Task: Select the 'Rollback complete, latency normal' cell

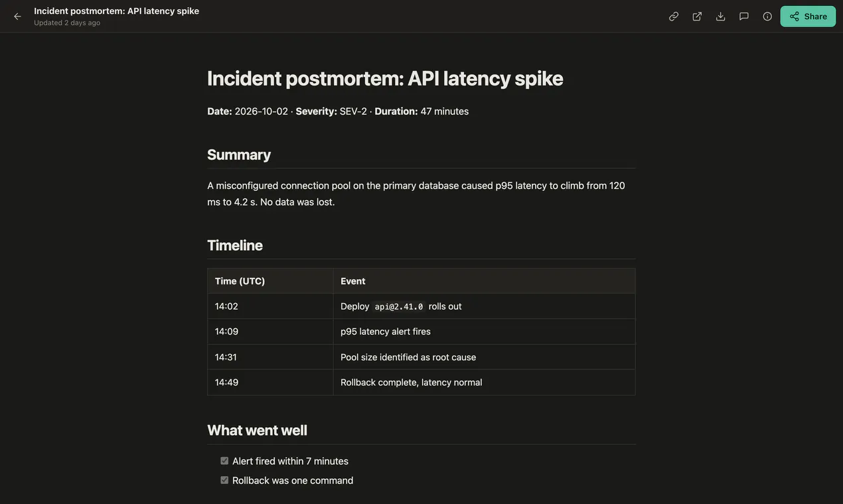Action: click(485, 383)
